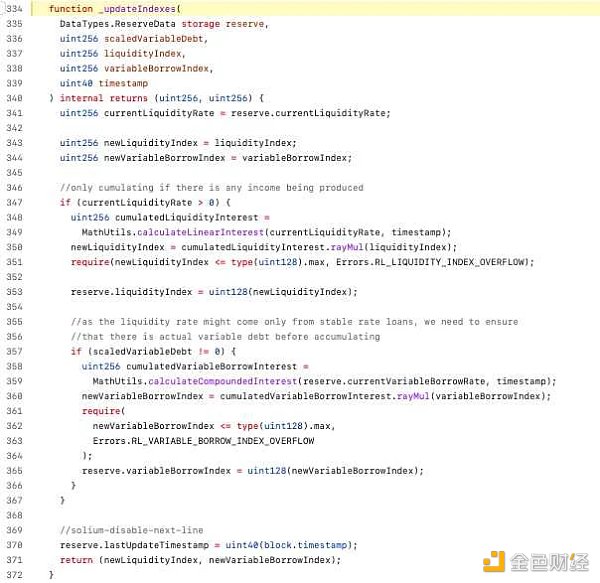Click 'newVariableBorrowIndex' declaration on line 344
This screenshot has height=583, width=600.
(165, 158)
